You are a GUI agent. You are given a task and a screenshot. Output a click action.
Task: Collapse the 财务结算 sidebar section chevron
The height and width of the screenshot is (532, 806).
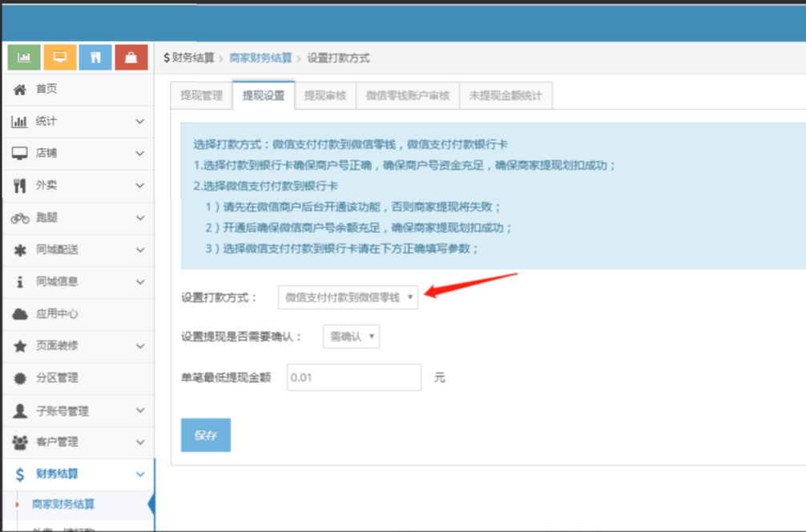pos(140,474)
